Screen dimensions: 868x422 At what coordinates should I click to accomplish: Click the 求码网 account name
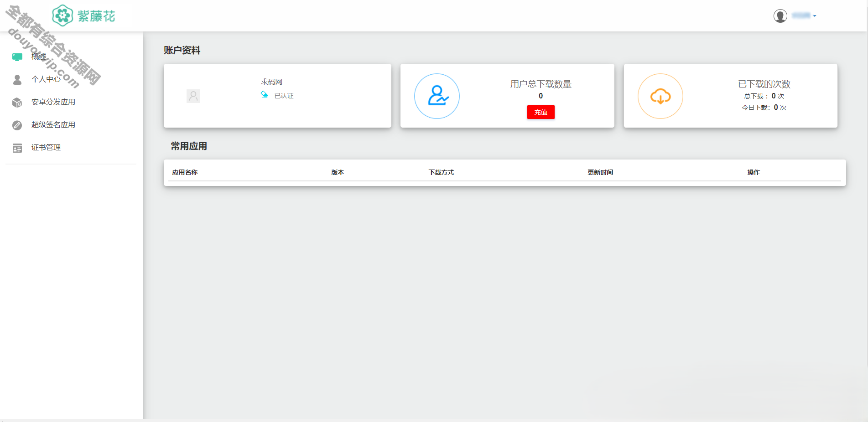(271, 82)
